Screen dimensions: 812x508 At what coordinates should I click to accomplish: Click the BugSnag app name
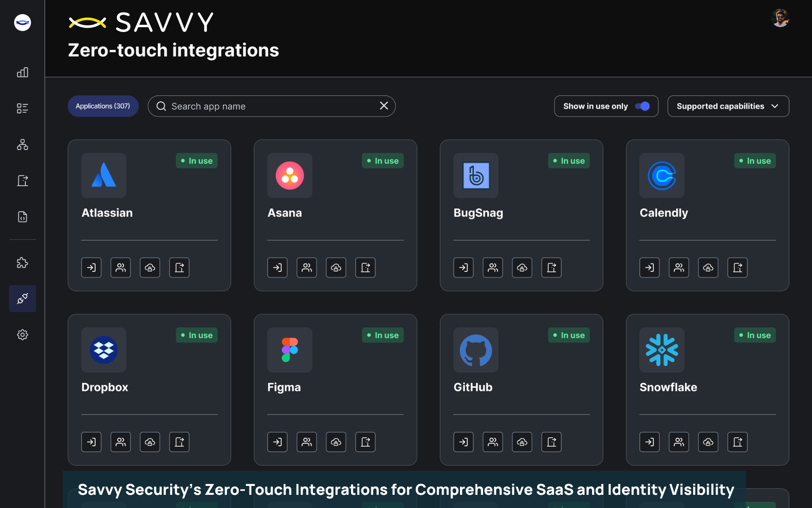click(478, 213)
